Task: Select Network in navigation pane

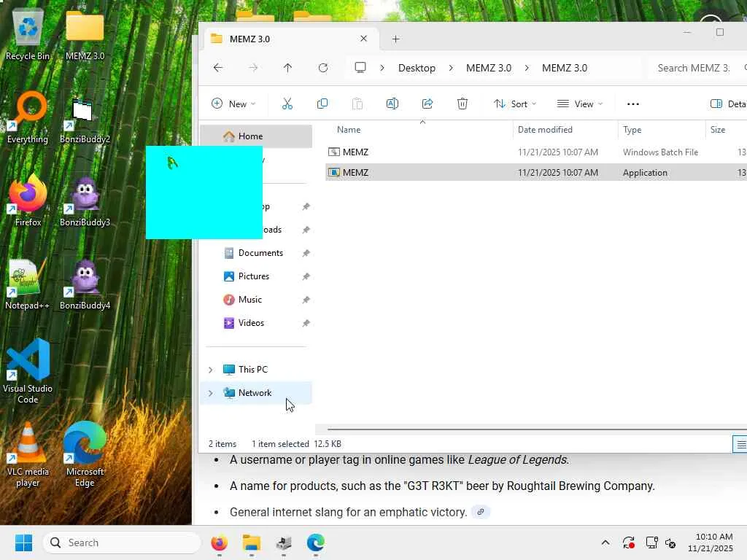Action: [x=256, y=393]
